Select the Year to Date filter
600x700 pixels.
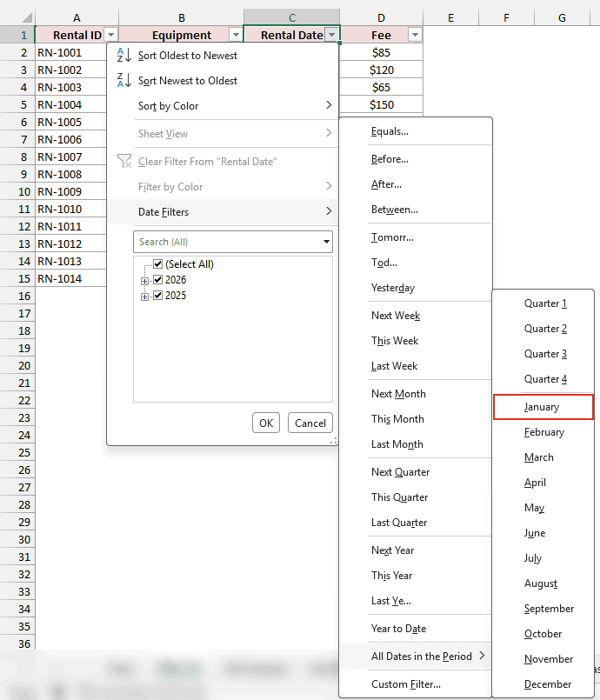pyautogui.click(x=416, y=628)
